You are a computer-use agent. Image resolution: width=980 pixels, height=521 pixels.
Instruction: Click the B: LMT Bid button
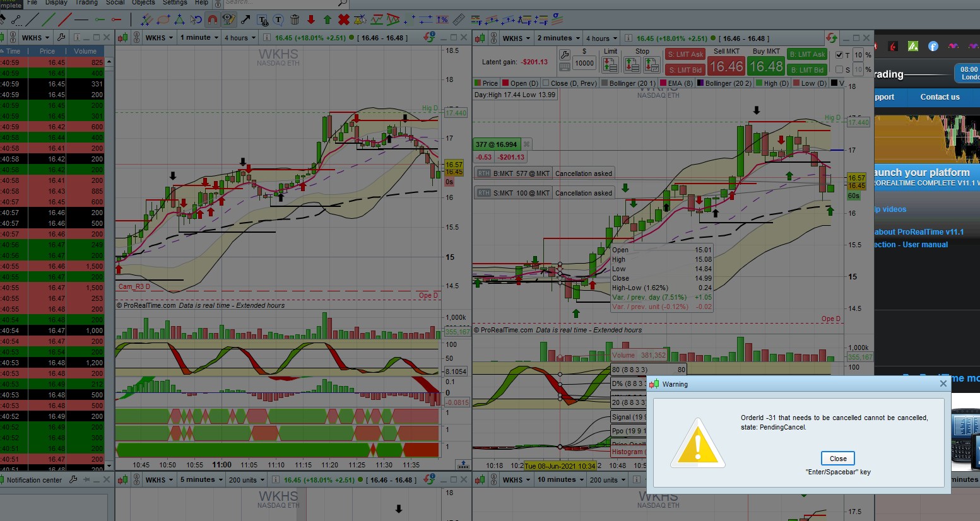[x=807, y=69]
